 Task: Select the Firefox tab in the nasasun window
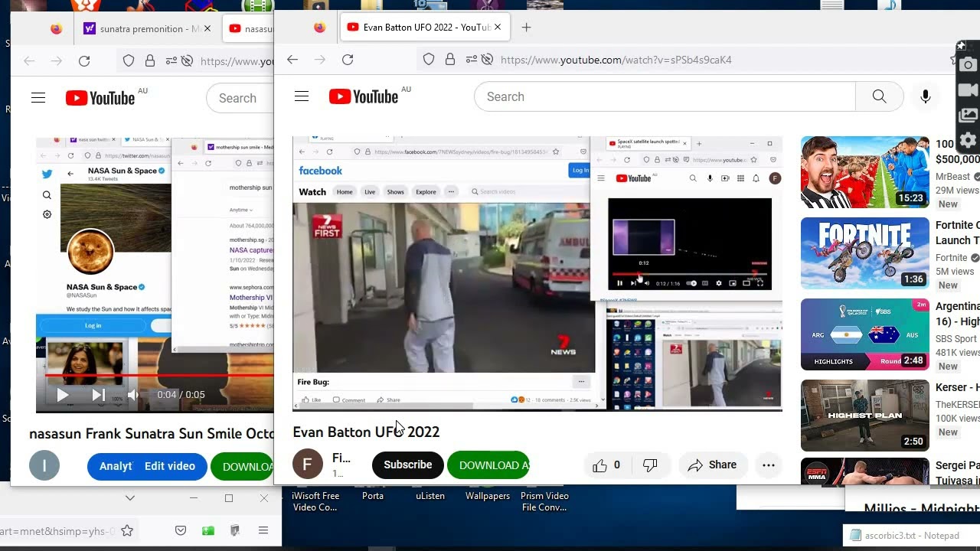click(57, 29)
